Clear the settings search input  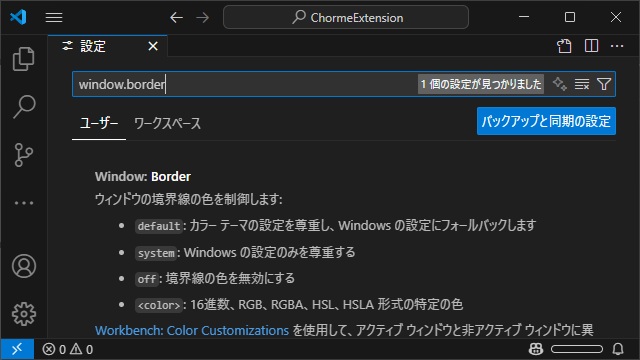point(582,84)
